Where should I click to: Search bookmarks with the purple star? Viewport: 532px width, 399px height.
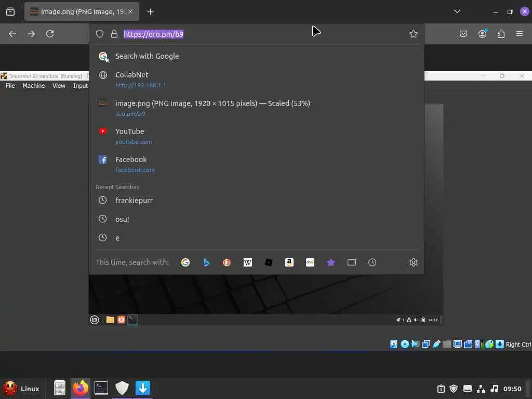tap(331, 262)
